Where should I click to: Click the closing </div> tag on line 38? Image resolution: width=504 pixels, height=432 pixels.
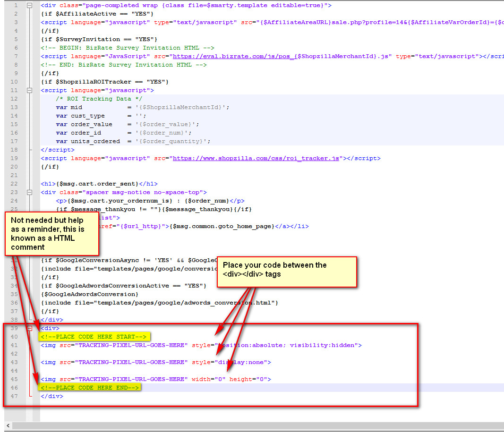pos(52,320)
